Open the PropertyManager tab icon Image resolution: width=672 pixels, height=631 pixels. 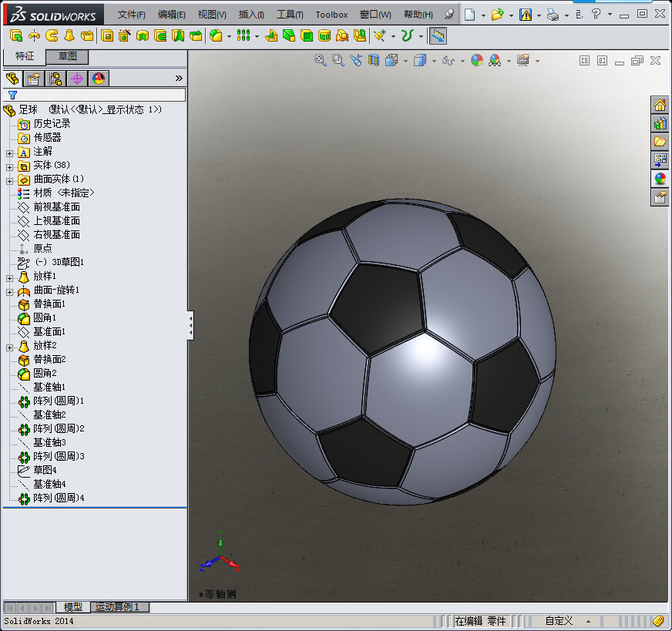34,79
